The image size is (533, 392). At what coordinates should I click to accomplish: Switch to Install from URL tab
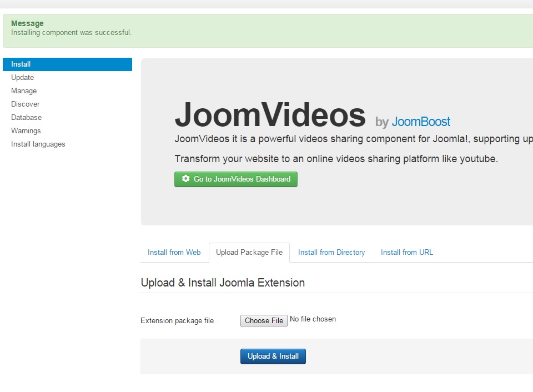pyautogui.click(x=407, y=252)
